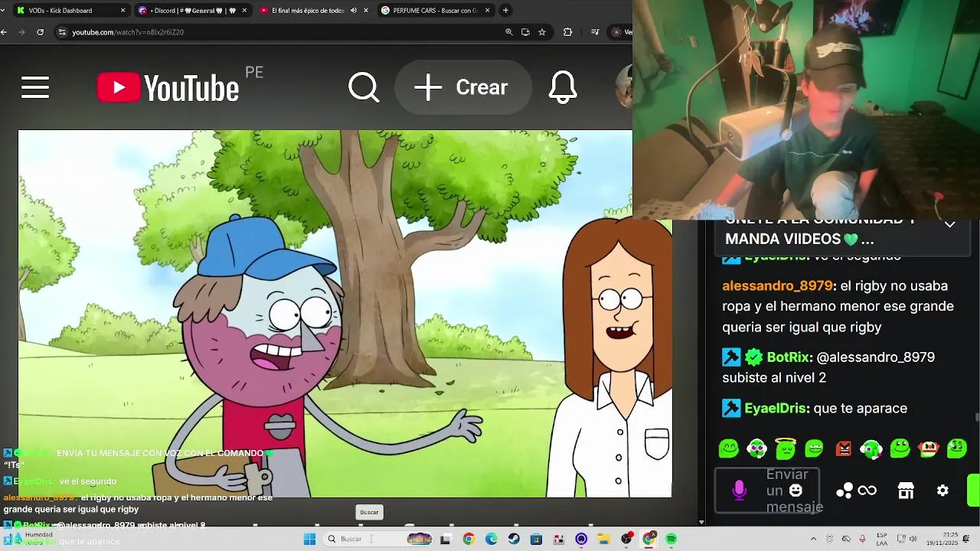The image size is (980, 551).
Task: Reload the current page
Action: point(40,32)
